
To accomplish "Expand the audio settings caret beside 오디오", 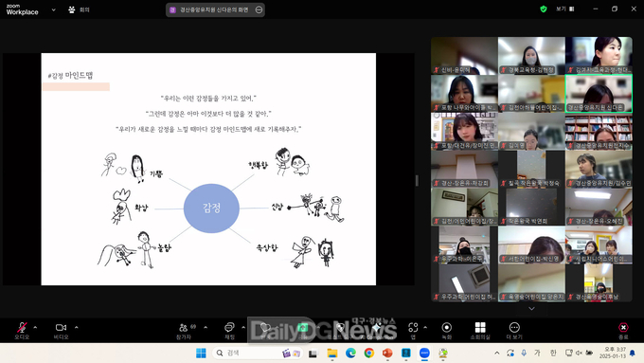I will coord(35,328).
